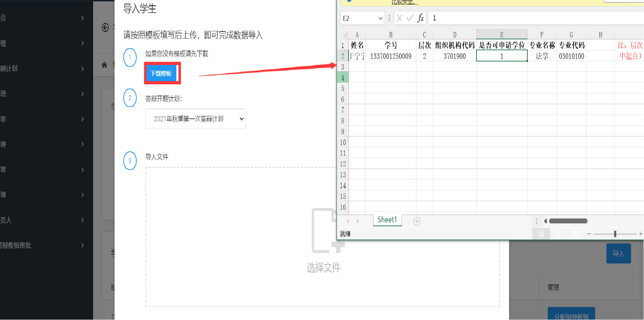The height and width of the screenshot is (320, 644).
Task: Switch to Normal view icon
Action: (541, 234)
